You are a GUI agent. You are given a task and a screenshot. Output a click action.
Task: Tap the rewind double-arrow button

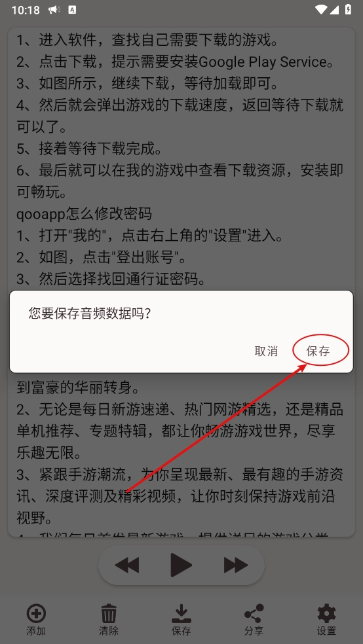pos(126,565)
